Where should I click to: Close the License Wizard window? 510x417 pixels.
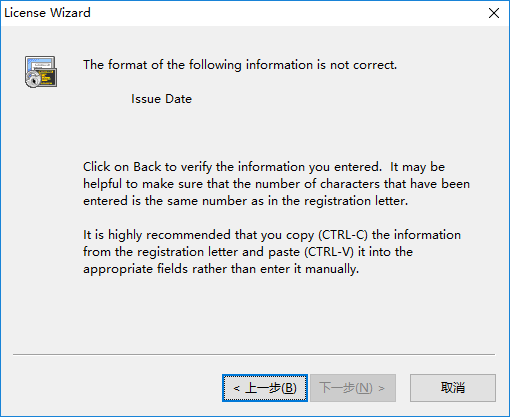coord(494,13)
